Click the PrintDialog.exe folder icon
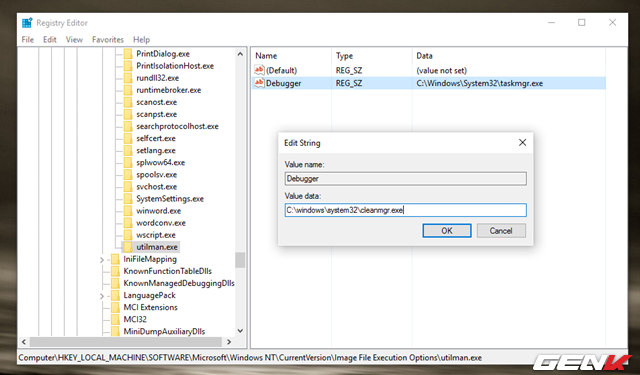Viewport: 640px width, 375px height. (x=128, y=54)
